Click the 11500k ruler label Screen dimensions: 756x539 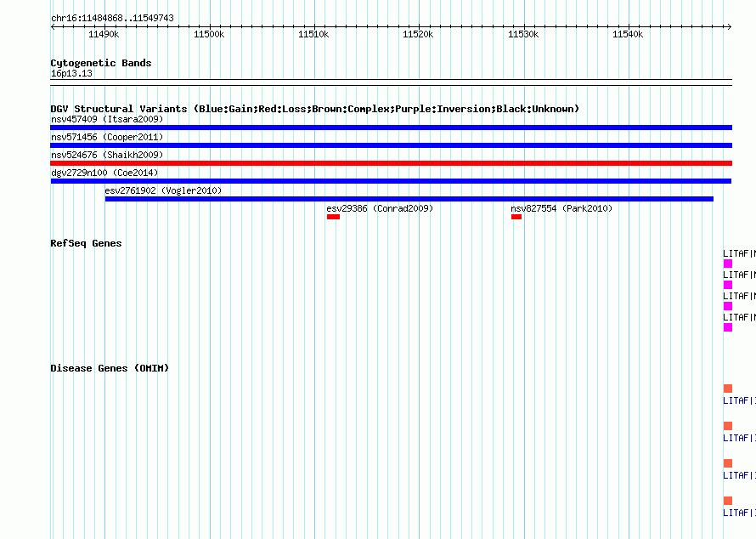click(209, 34)
